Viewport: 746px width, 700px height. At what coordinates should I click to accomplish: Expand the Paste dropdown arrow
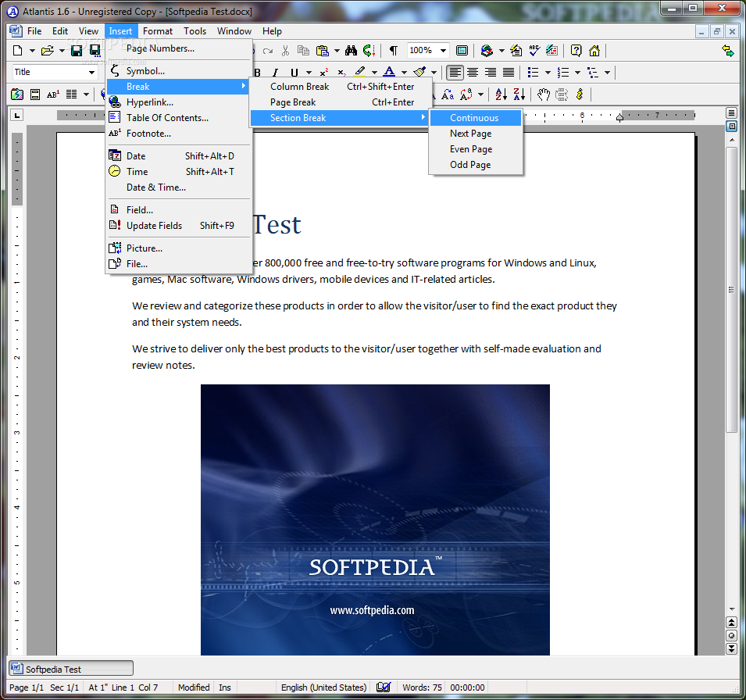tap(337, 51)
